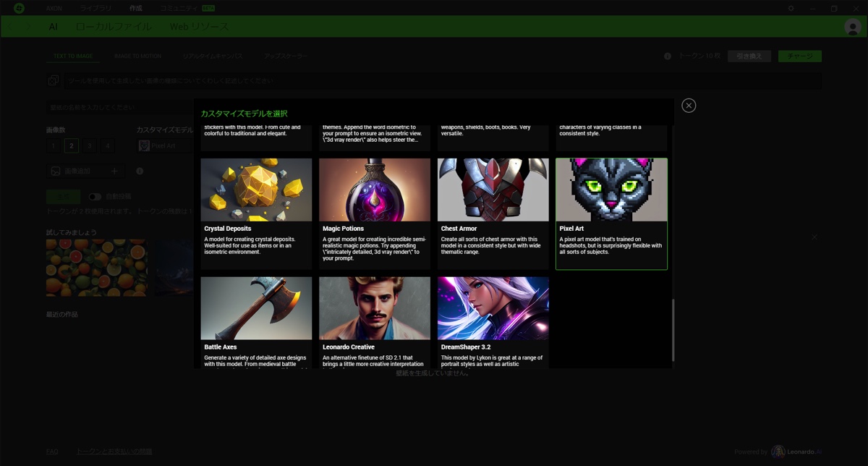Close the customize model selection dialog

pyautogui.click(x=689, y=106)
